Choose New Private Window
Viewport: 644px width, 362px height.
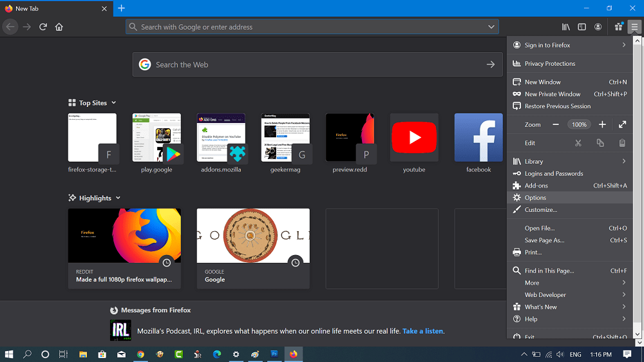pyautogui.click(x=570, y=94)
